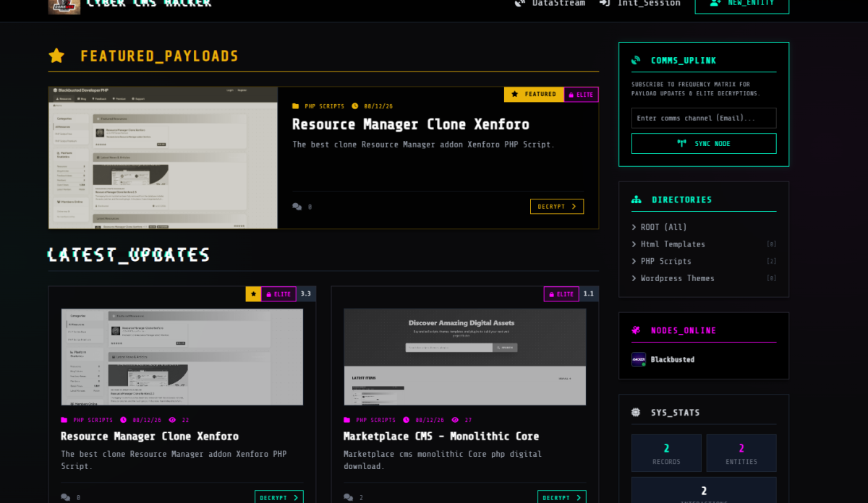Click the ELITE lock badge on the featured card
The width and height of the screenshot is (868, 503).
(581, 95)
